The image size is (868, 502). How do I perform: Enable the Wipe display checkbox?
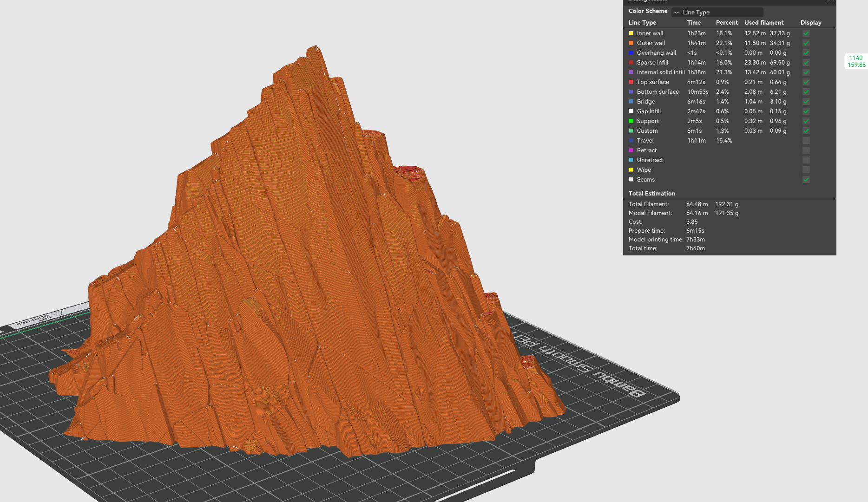pyautogui.click(x=806, y=170)
